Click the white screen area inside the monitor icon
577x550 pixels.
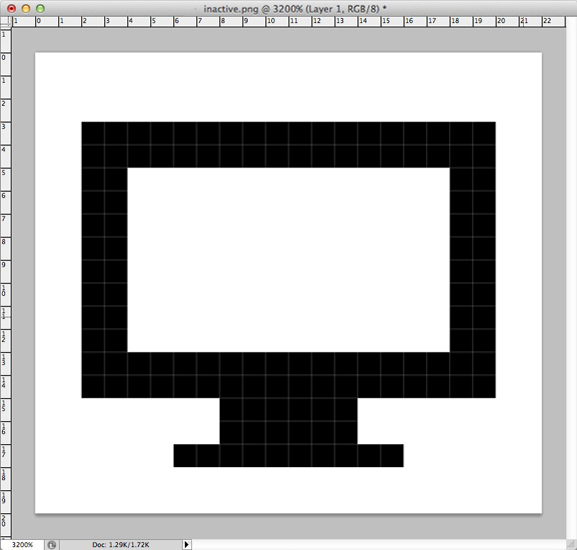point(288,260)
